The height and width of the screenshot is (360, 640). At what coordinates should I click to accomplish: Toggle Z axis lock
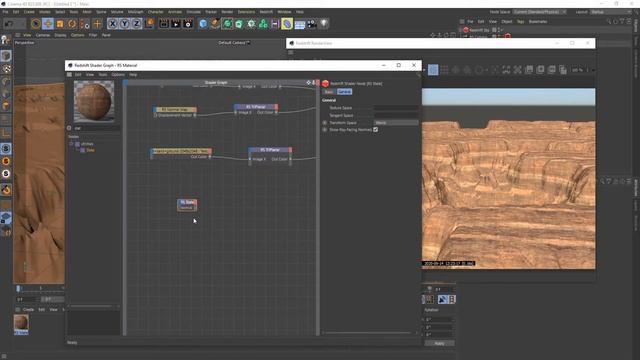[x=136, y=24]
